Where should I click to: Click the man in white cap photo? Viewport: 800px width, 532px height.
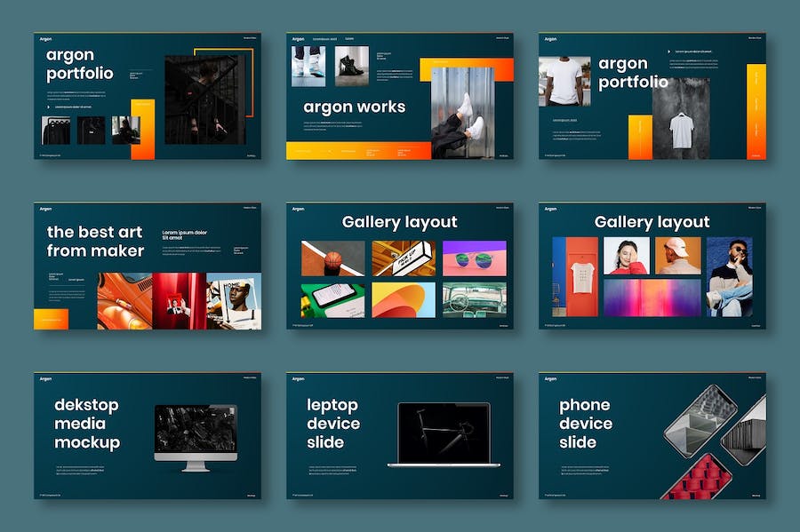[677, 256]
